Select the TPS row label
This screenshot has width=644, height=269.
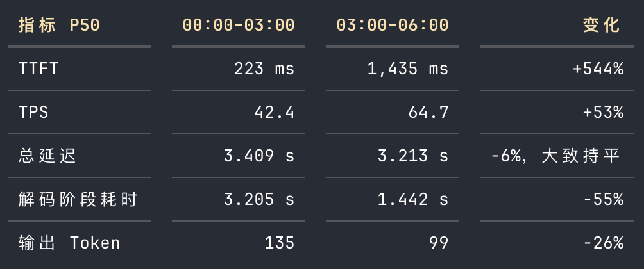[33, 112]
